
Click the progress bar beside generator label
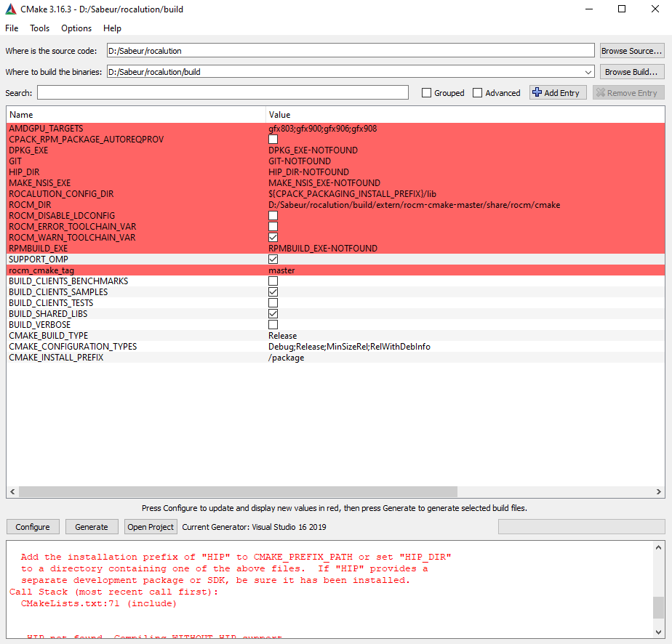(x=582, y=527)
